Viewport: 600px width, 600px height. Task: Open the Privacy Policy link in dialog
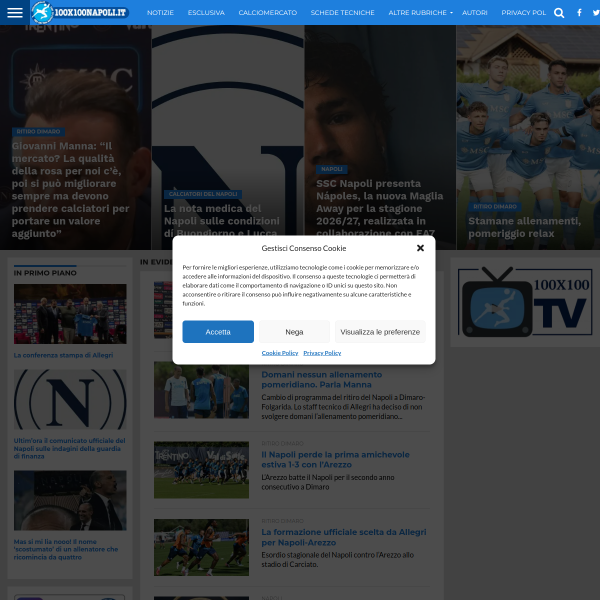(322, 353)
